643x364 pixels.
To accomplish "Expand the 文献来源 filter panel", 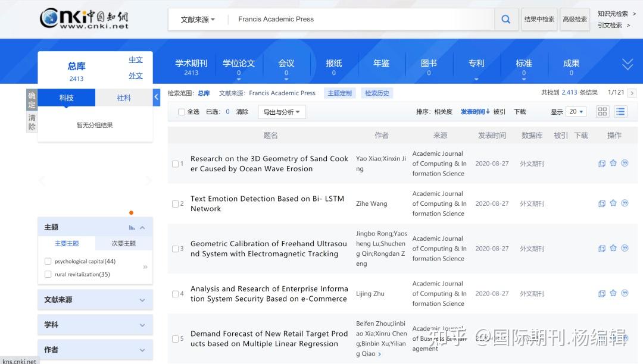I will click(x=95, y=300).
